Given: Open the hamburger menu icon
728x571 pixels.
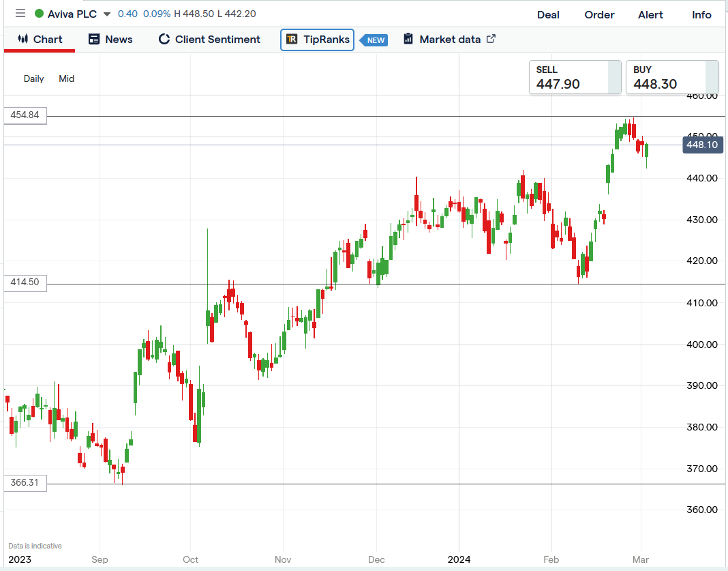Looking at the screenshot, I should tap(20, 13).
